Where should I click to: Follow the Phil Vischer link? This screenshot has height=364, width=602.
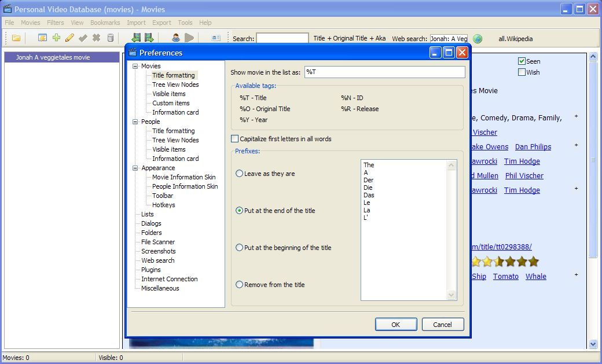[524, 175]
